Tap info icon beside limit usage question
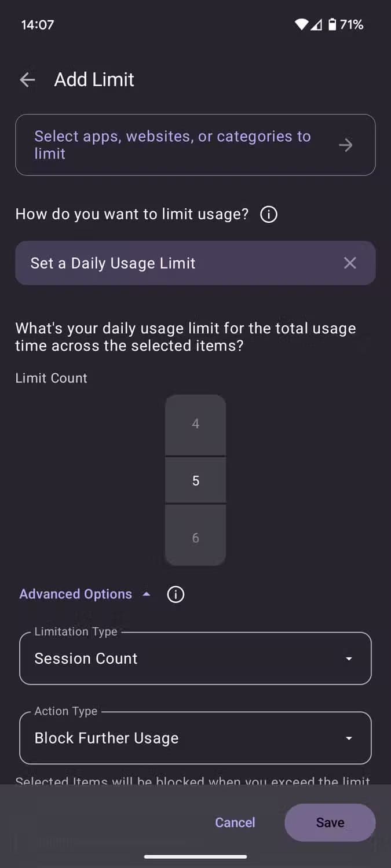This screenshot has height=868, width=391. [269, 215]
